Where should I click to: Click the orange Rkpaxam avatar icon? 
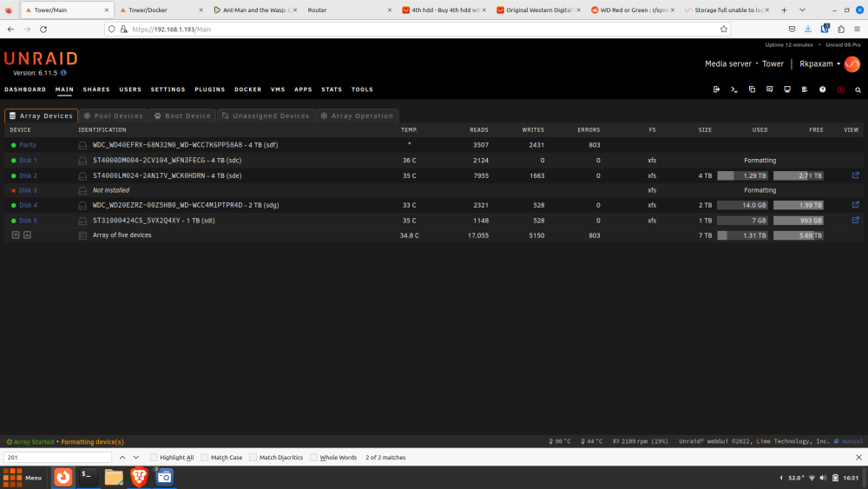click(x=852, y=63)
